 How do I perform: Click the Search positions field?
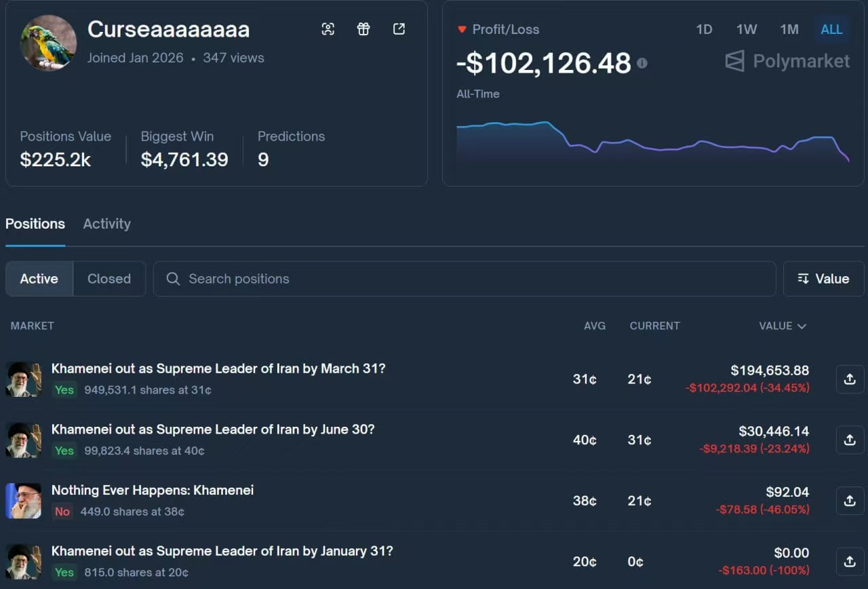point(464,279)
